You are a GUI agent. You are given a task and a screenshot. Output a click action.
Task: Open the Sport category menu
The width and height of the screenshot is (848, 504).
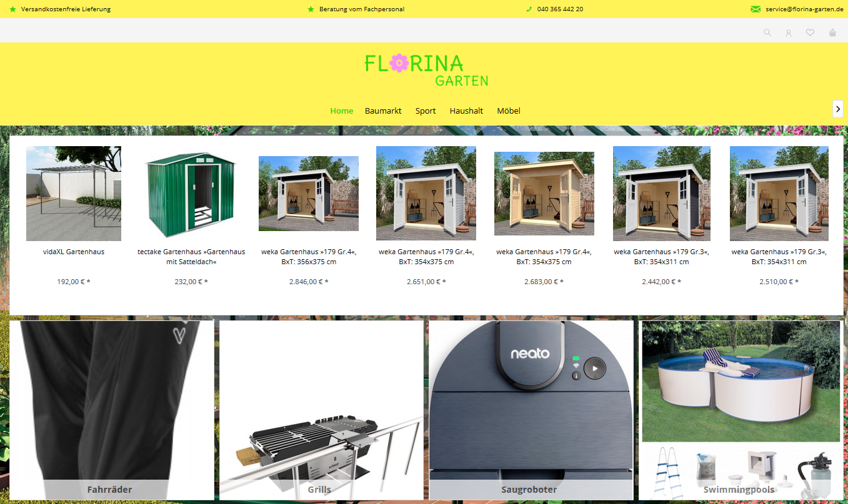[x=426, y=111]
